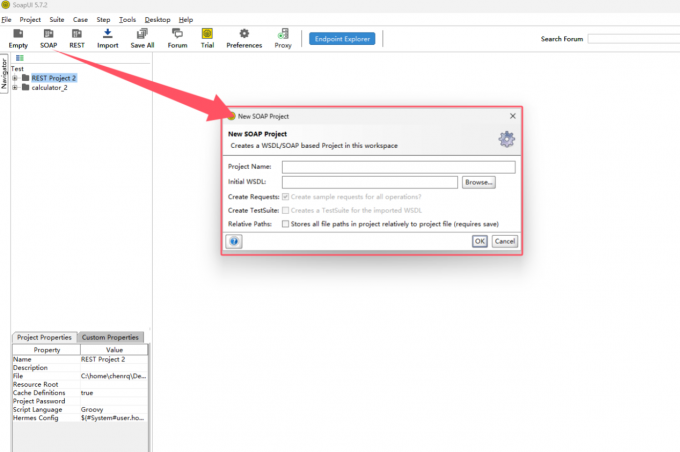Open Proxy toolbar icon

(283, 38)
